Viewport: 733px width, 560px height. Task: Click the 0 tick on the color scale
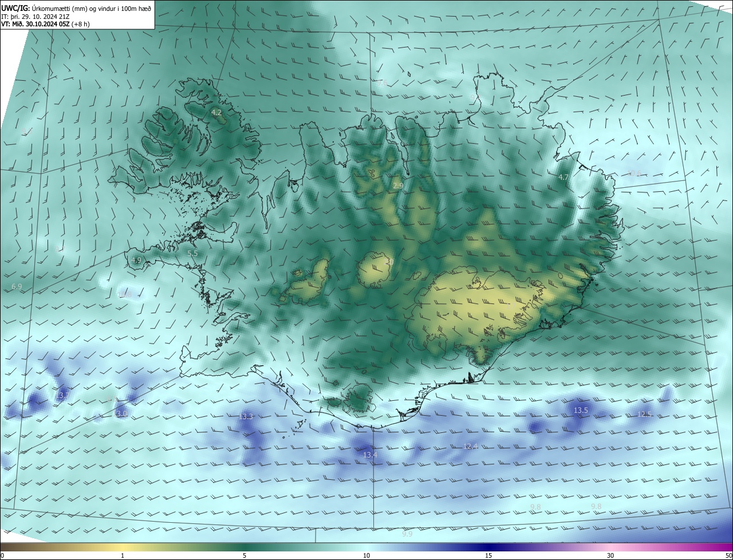[x=2, y=556]
